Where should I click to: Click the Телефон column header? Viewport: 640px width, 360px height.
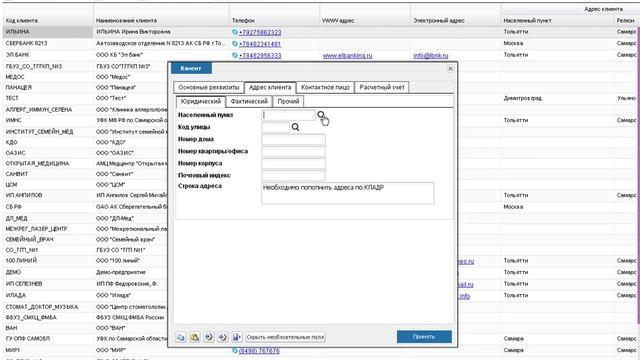243,20
